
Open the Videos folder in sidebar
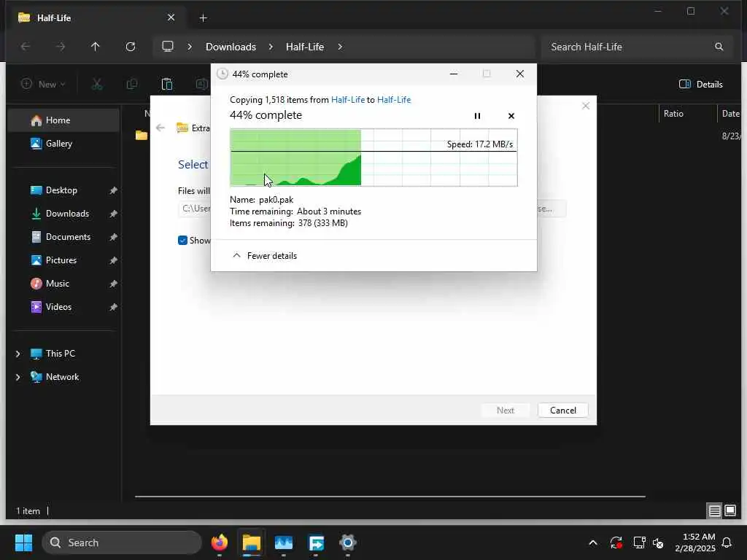coord(58,307)
